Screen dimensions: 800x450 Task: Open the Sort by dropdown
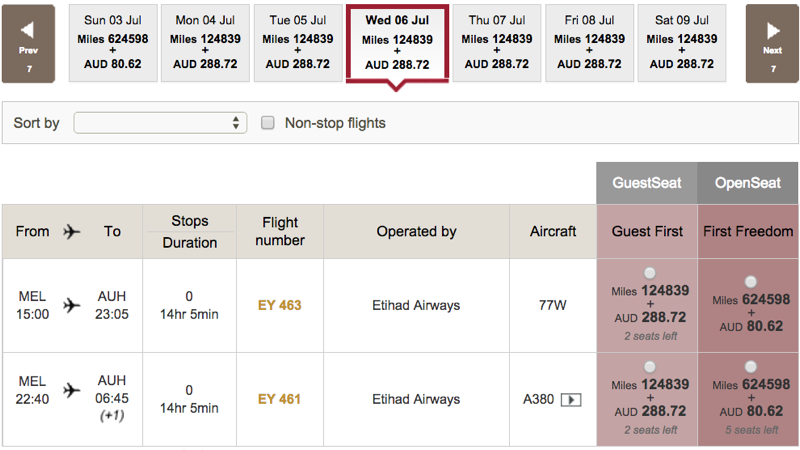click(x=160, y=123)
